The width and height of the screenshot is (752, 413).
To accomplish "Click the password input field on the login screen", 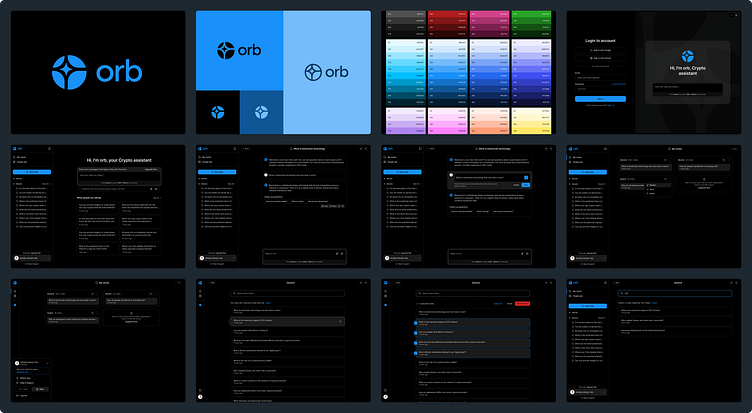I will [600, 89].
